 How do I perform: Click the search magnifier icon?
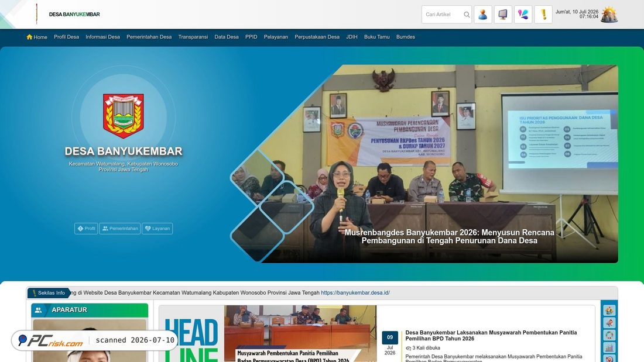click(x=467, y=15)
